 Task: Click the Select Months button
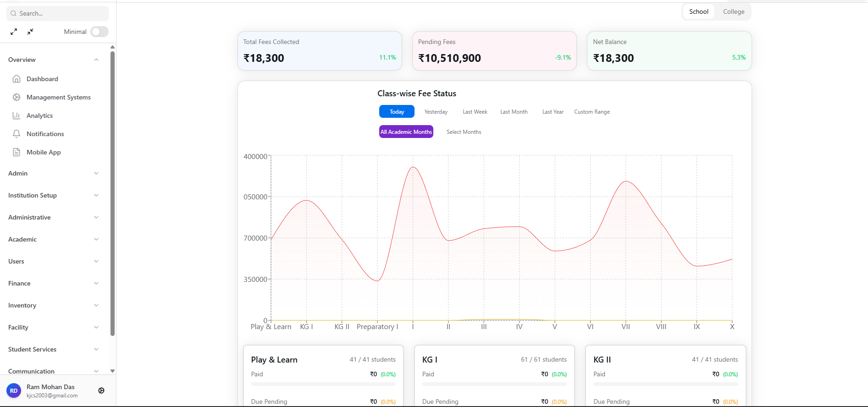(x=464, y=132)
